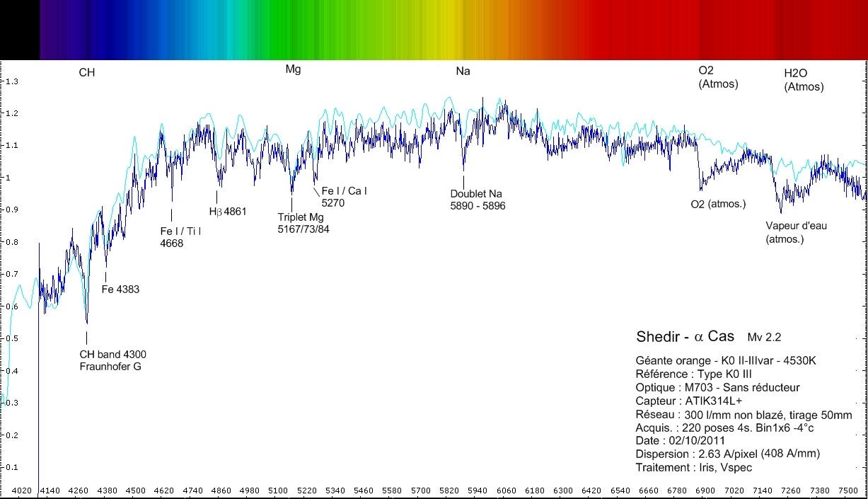Click the Shedir - α Cas title
This screenshot has height=499, width=868.
685,336
